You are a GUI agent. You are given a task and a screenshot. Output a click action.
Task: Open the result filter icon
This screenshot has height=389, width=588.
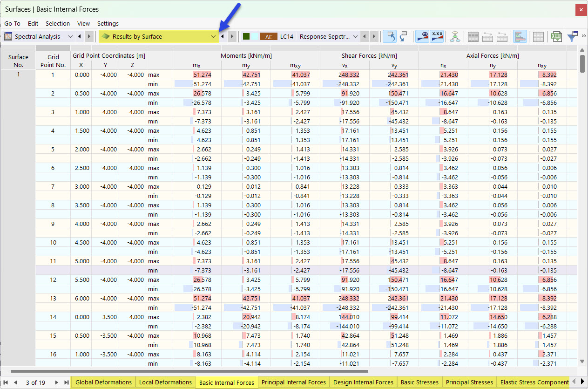coord(572,36)
